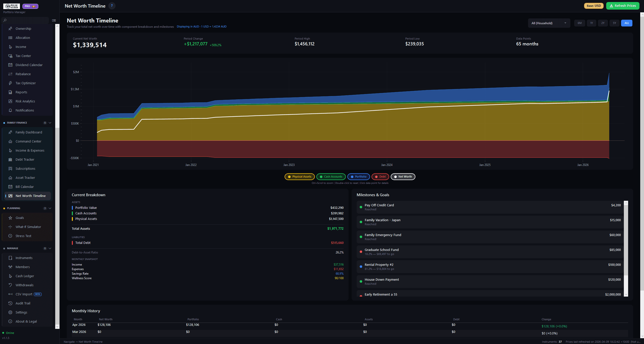The height and width of the screenshot is (344, 644).
Task: Open the What-If Simulator
Action: click(x=28, y=227)
